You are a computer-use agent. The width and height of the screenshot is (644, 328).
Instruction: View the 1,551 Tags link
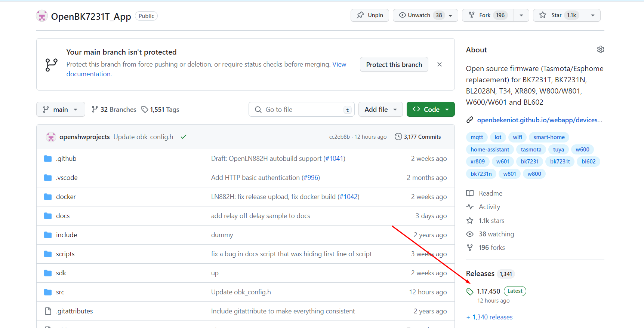click(x=160, y=110)
